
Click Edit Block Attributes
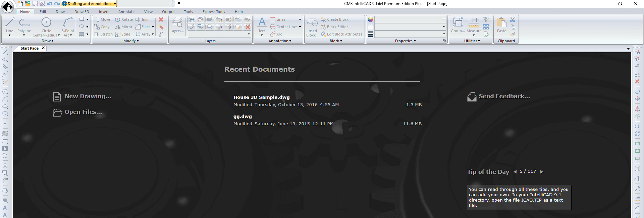[341, 34]
